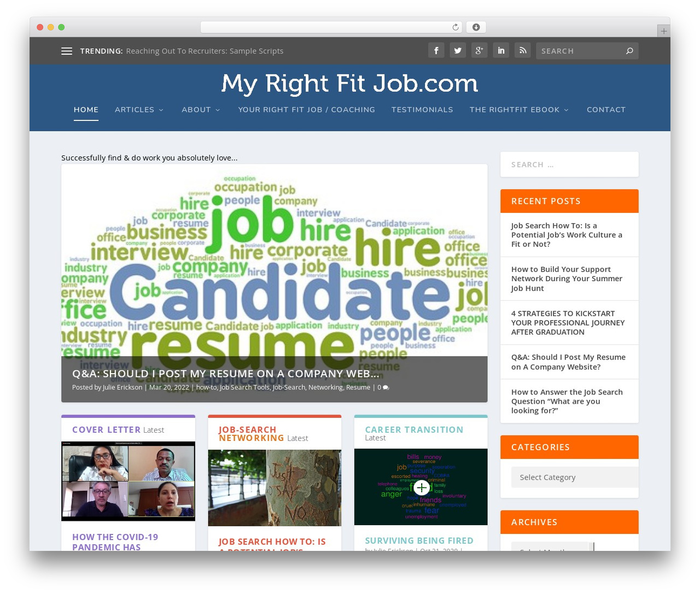This screenshot has height=593, width=700.
Task: Go to the Home menu item
Action: tap(86, 109)
